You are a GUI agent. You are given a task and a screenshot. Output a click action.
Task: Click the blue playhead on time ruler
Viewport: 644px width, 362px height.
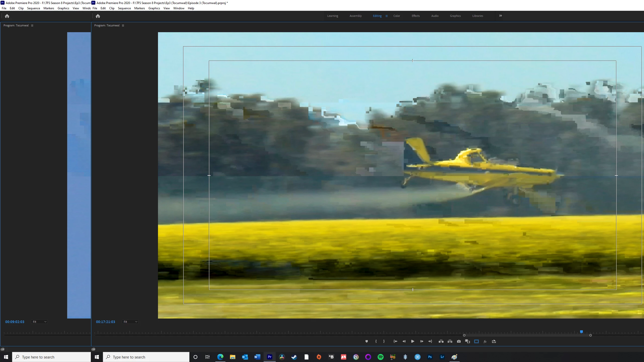tap(581, 332)
